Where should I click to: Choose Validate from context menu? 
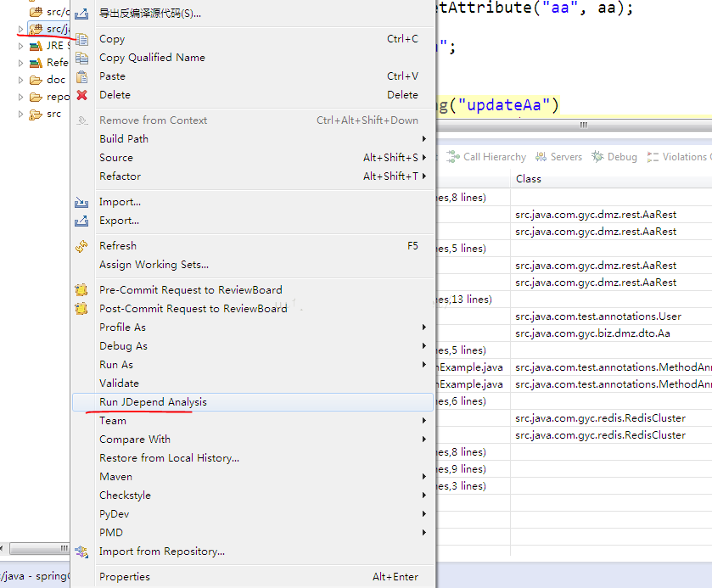click(x=253, y=384)
